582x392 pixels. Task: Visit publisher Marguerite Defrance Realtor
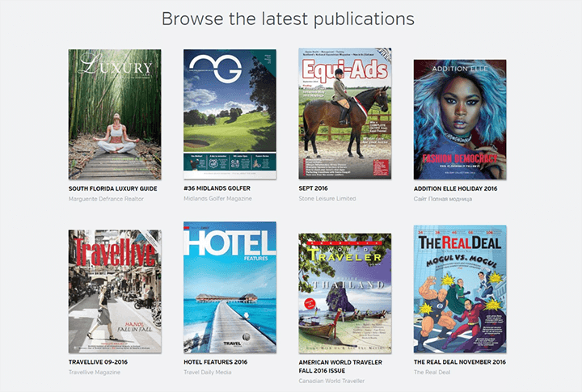[106, 199]
